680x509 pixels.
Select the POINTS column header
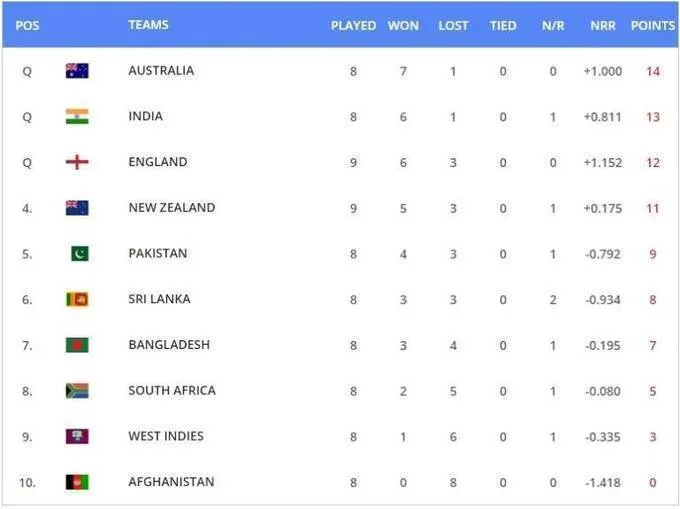click(x=653, y=26)
